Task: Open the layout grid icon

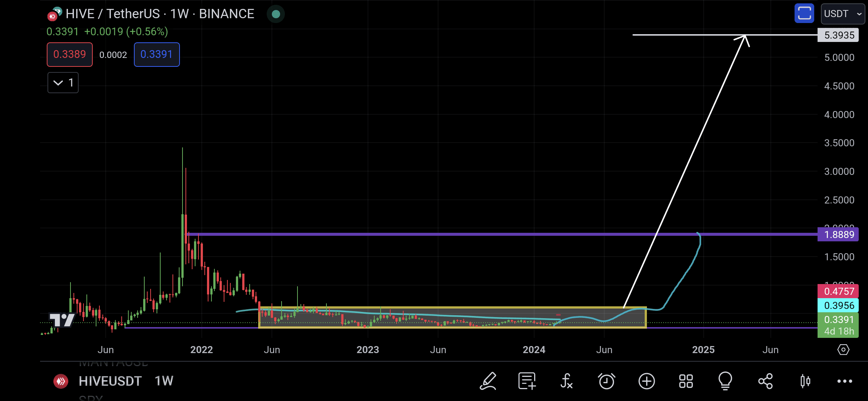Action: coord(686,381)
